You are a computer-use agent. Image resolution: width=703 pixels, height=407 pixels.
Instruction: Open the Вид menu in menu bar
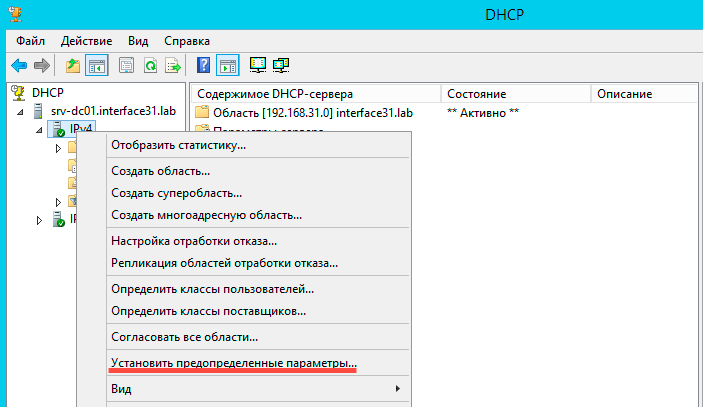138,41
